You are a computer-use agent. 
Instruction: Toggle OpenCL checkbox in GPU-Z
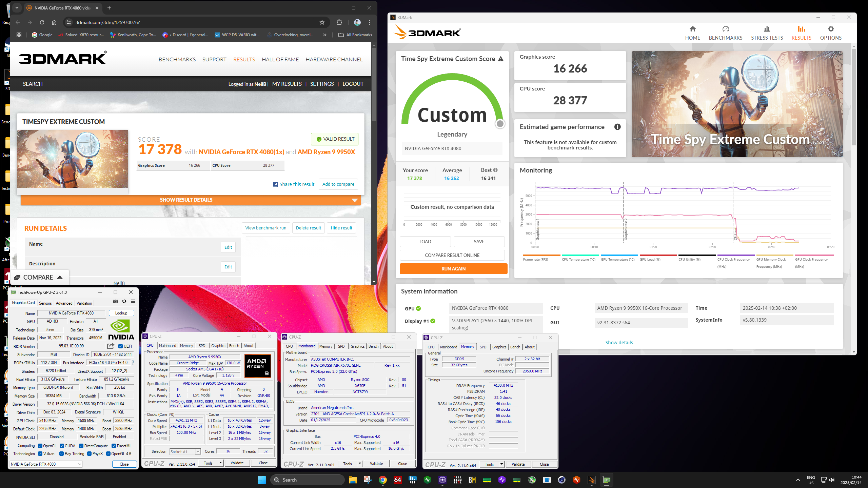coord(40,446)
